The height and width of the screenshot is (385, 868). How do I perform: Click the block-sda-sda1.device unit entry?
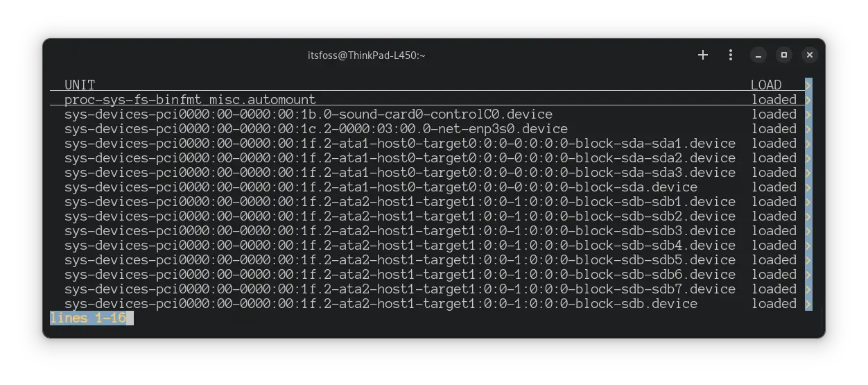[400, 144]
